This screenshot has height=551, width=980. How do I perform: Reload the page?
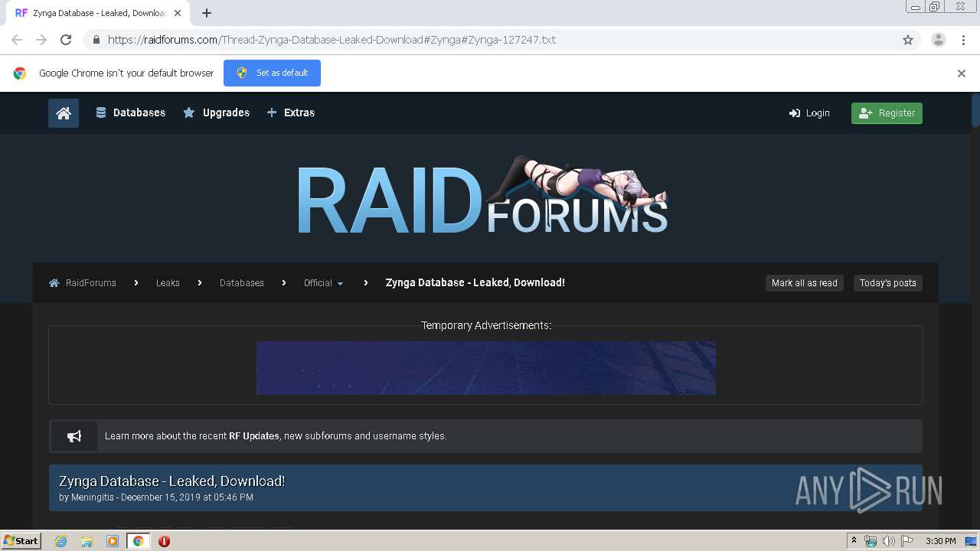66,40
